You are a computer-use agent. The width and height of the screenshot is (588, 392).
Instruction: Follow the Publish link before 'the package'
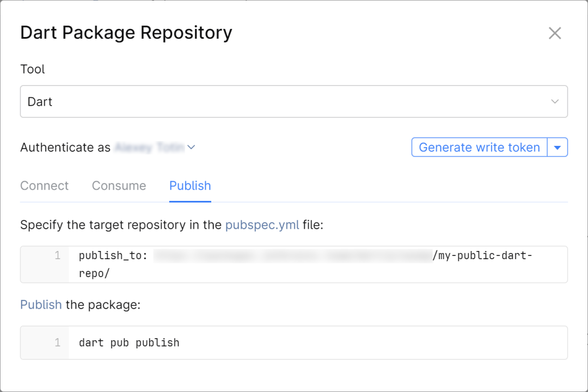(41, 304)
